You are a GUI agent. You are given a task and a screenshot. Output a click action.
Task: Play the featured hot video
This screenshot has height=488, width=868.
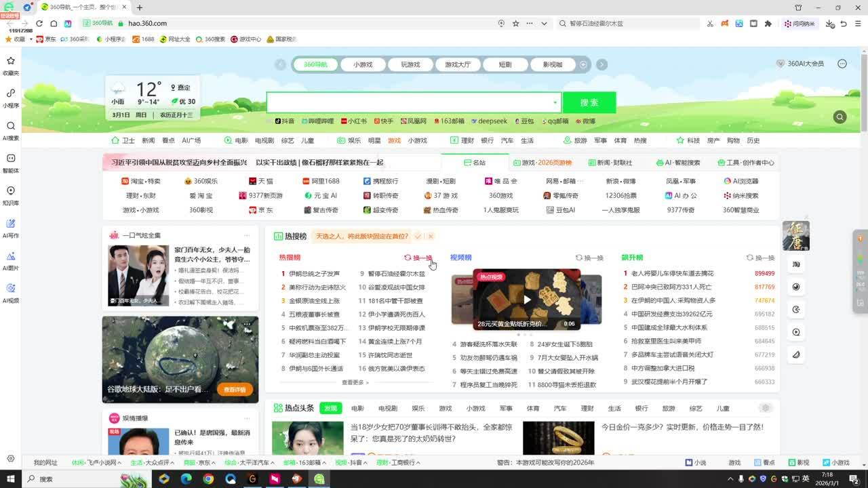click(x=526, y=300)
